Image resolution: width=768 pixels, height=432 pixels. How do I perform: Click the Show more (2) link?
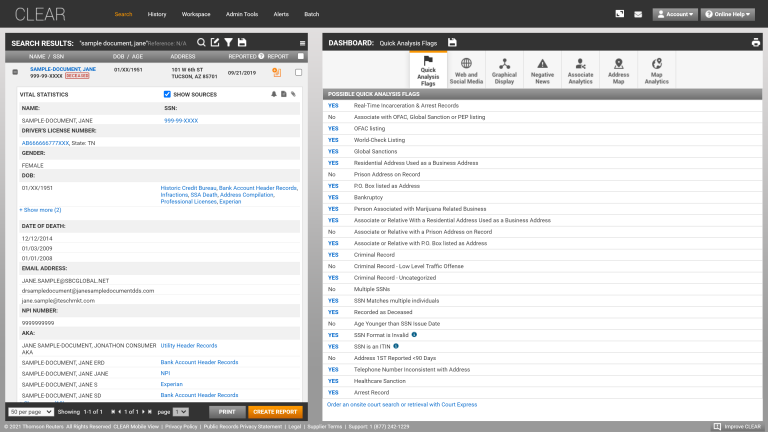click(x=40, y=210)
